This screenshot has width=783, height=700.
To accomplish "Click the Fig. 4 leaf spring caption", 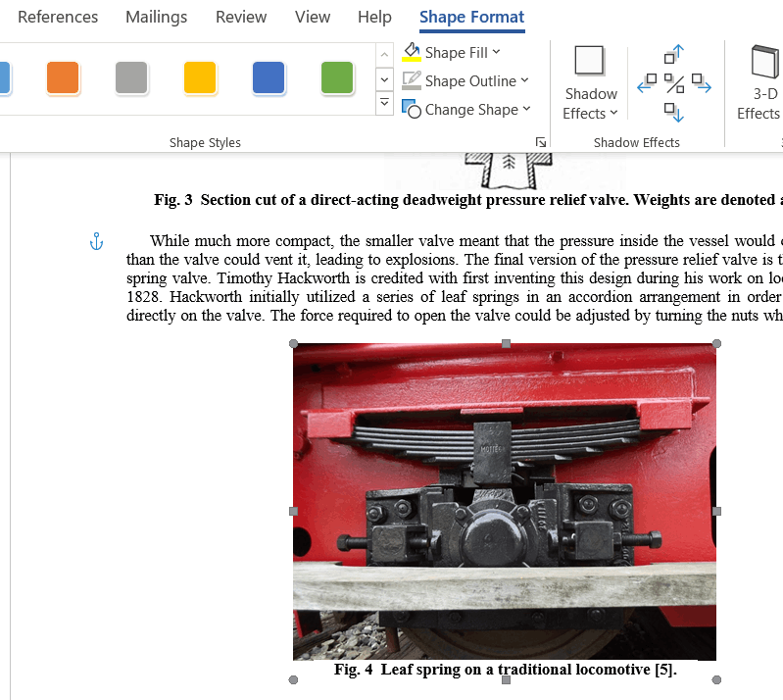I will pyautogui.click(x=506, y=669).
